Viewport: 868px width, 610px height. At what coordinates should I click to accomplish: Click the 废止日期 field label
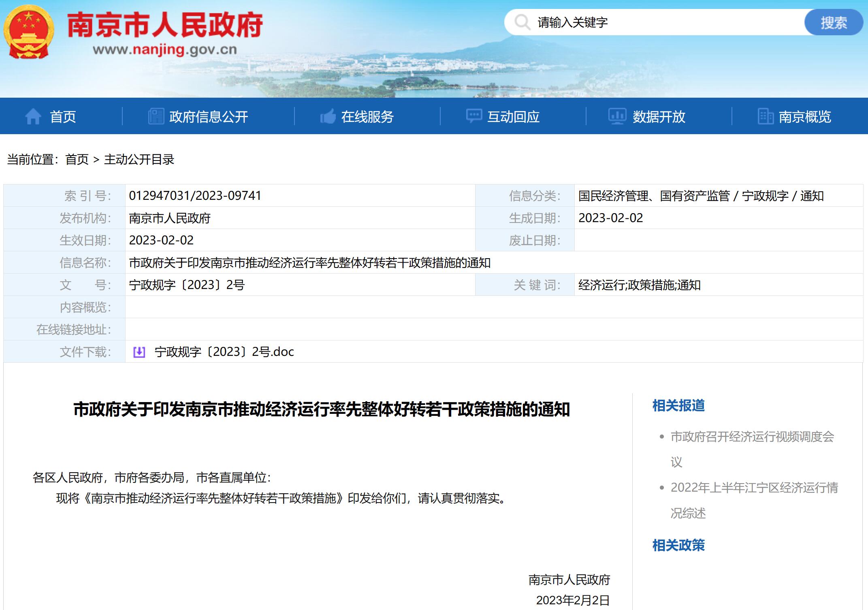point(535,240)
